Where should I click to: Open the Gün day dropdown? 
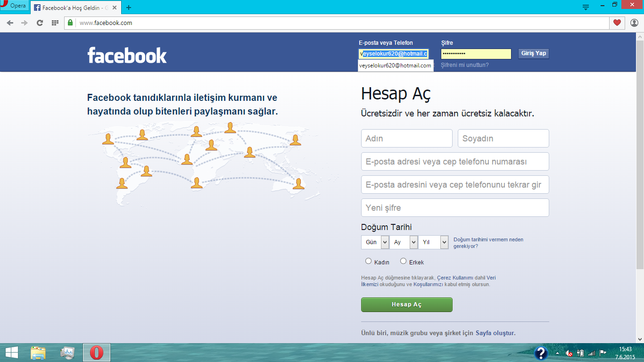[x=375, y=242]
